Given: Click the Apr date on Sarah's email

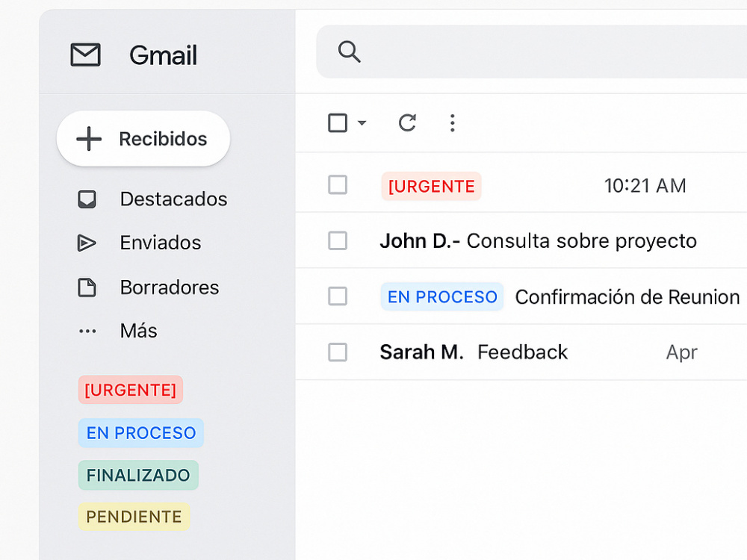Looking at the screenshot, I should point(682,353).
